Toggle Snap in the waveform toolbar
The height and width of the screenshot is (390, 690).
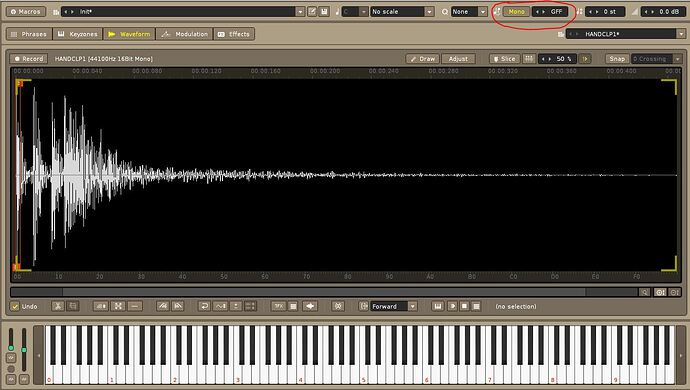pyautogui.click(x=617, y=59)
